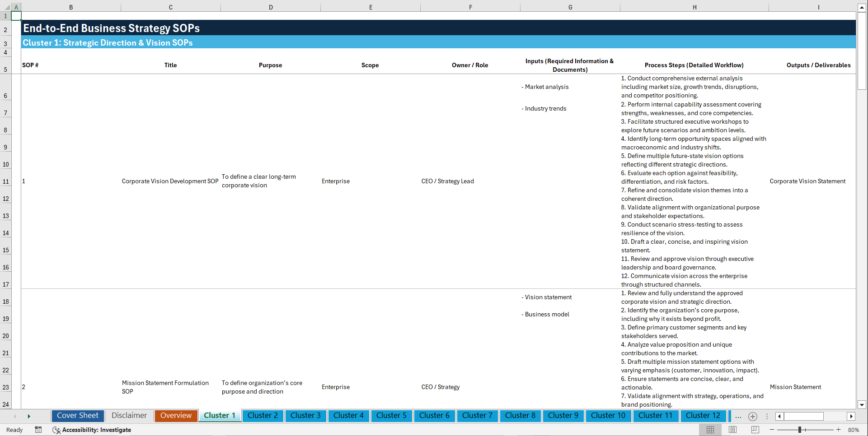Click the Zoom In plus icon
This screenshot has width=868, height=436.
[x=838, y=430]
